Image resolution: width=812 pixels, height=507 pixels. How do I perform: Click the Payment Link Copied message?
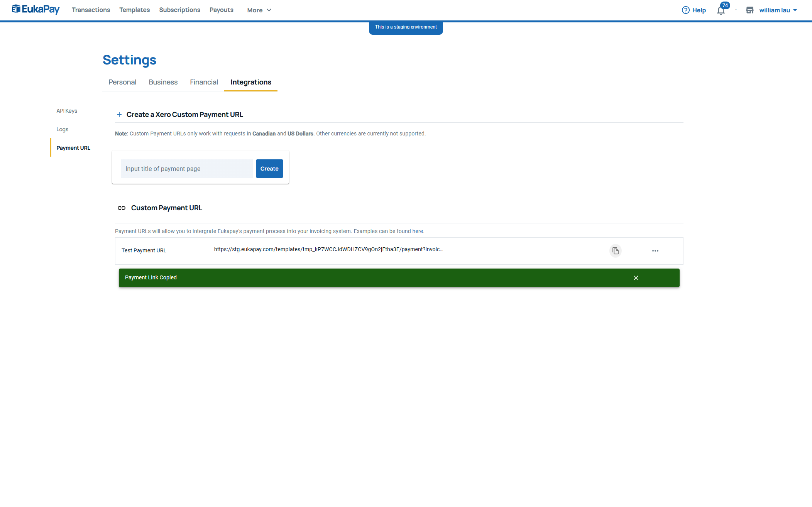click(x=151, y=277)
